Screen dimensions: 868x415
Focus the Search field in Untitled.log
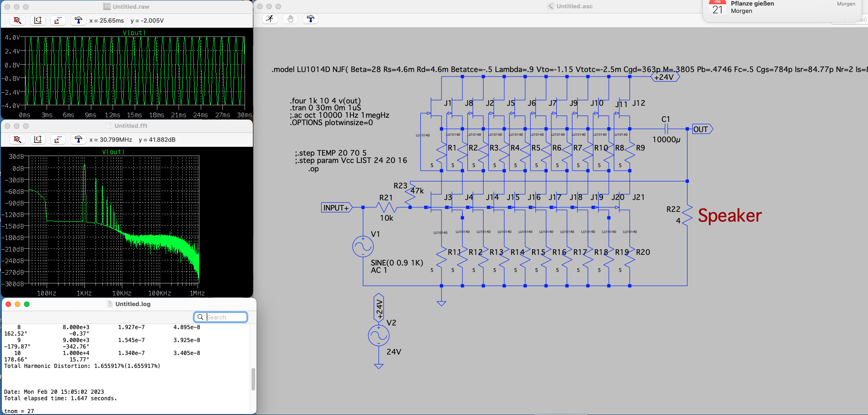pyautogui.click(x=221, y=317)
